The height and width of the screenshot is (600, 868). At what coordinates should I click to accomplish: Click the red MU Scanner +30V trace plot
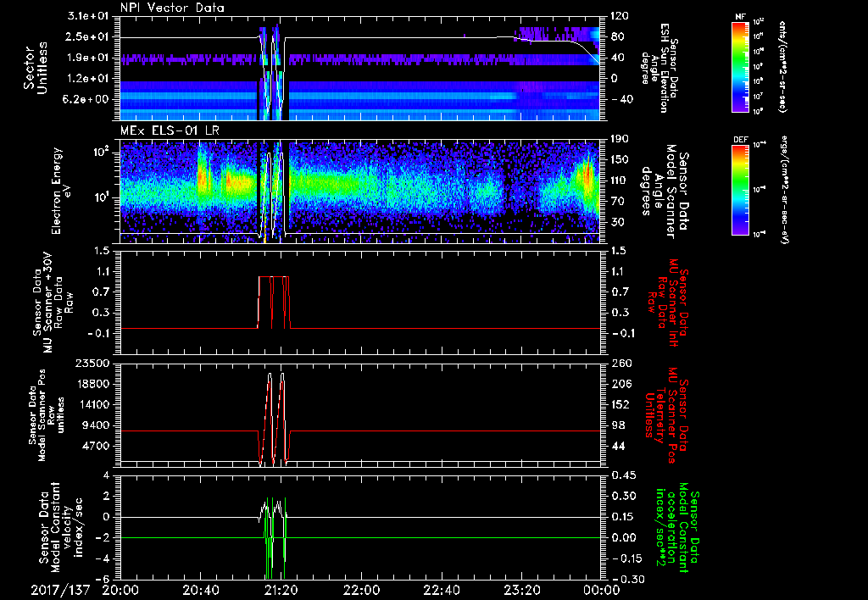359,303
